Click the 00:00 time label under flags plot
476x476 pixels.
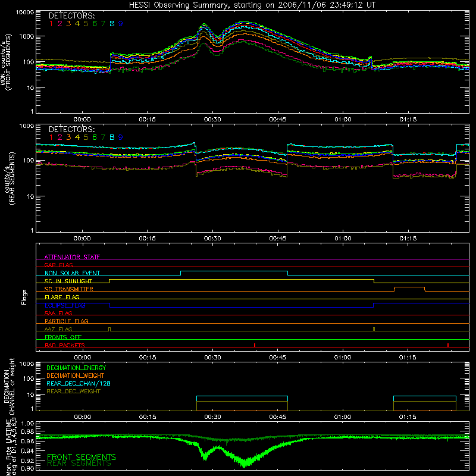(x=83, y=358)
